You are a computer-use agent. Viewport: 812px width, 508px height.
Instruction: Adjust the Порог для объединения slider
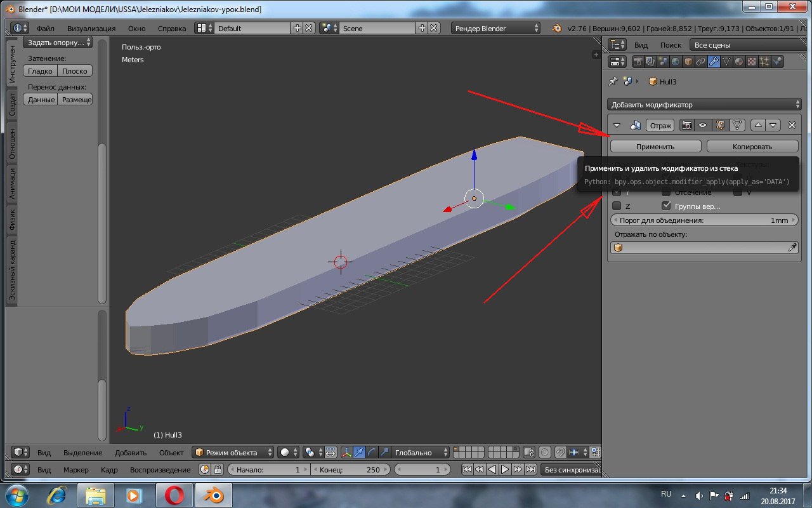tap(704, 220)
